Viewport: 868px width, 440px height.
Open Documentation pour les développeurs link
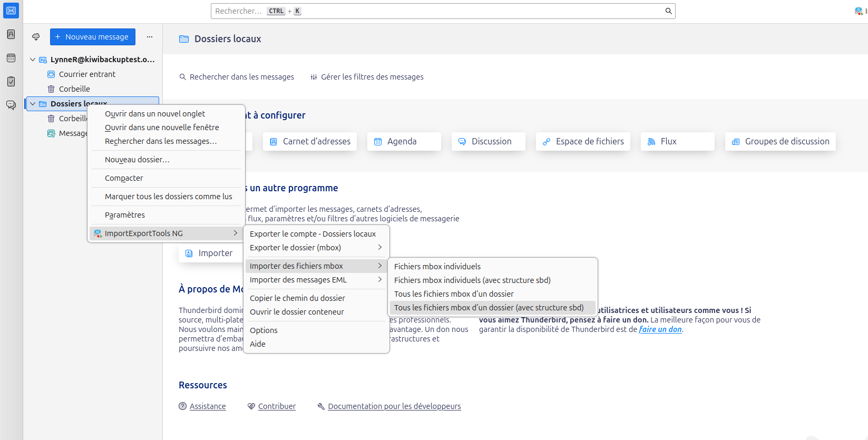(394, 406)
